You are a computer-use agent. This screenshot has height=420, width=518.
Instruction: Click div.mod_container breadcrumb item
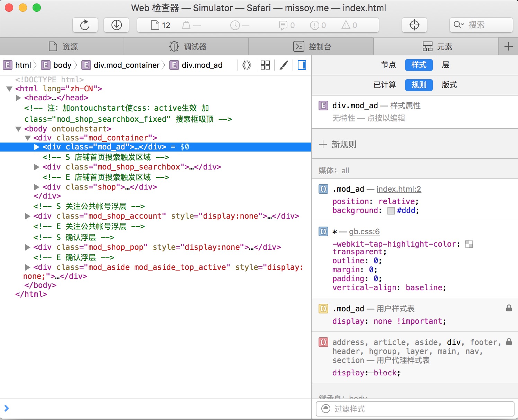point(121,65)
